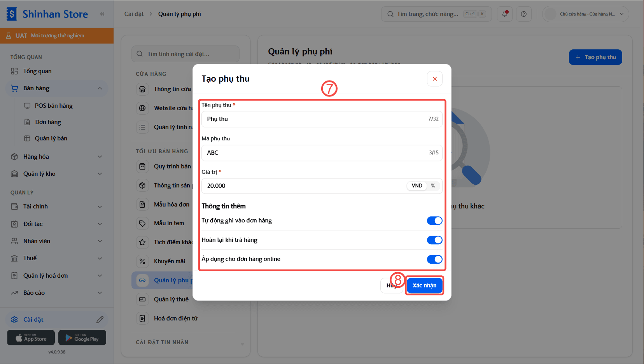Toggle Tự động ghi vào đơn hàng
644x364 pixels.
[x=434, y=221]
